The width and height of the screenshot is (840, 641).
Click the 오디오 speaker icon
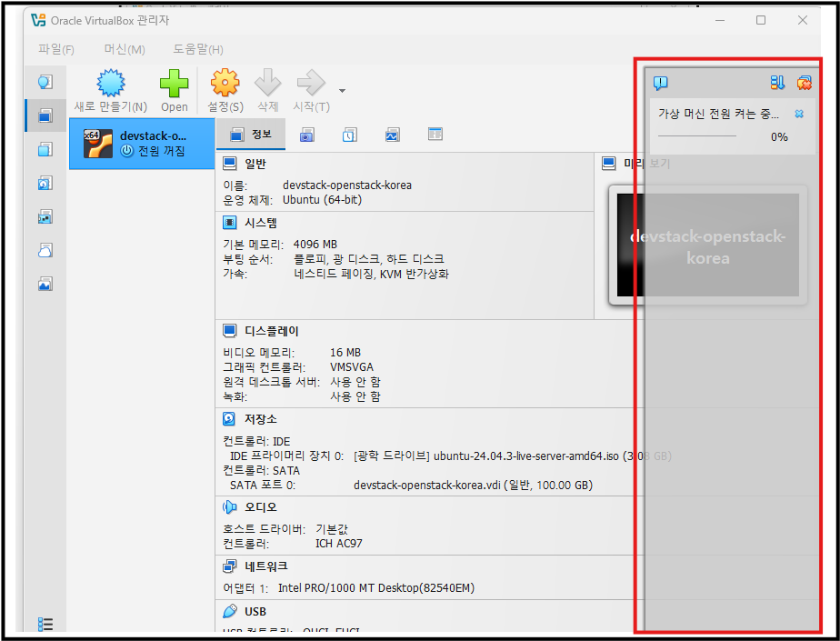click(229, 506)
